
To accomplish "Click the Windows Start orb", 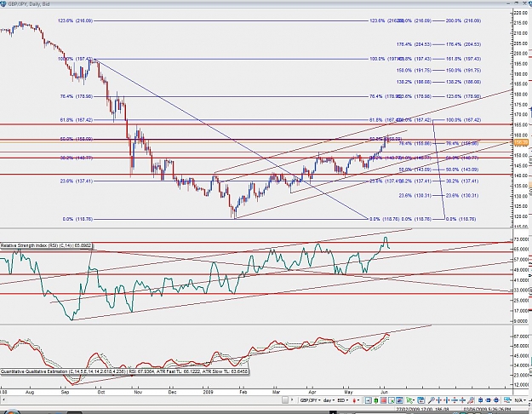I will pyautogui.click(x=11, y=412).
